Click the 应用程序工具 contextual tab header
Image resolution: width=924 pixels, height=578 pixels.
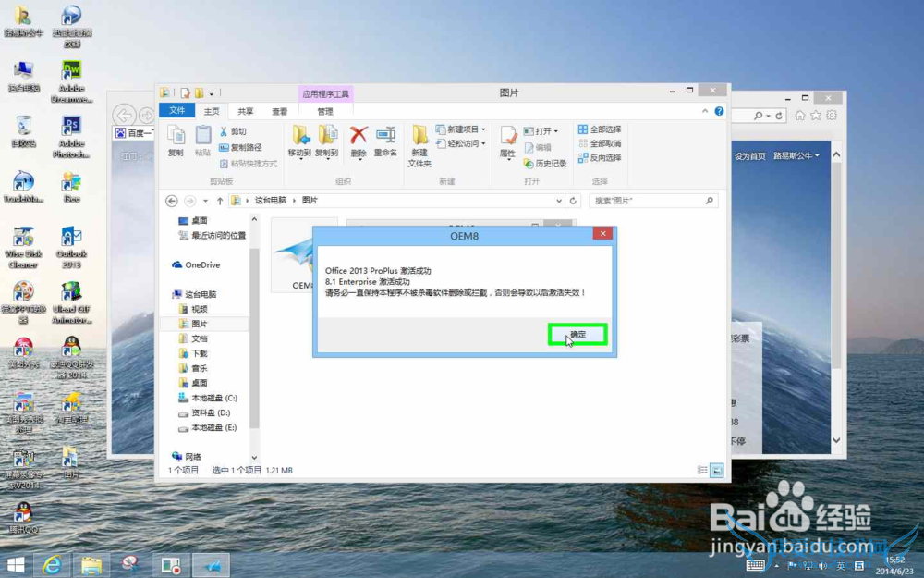[325, 93]
